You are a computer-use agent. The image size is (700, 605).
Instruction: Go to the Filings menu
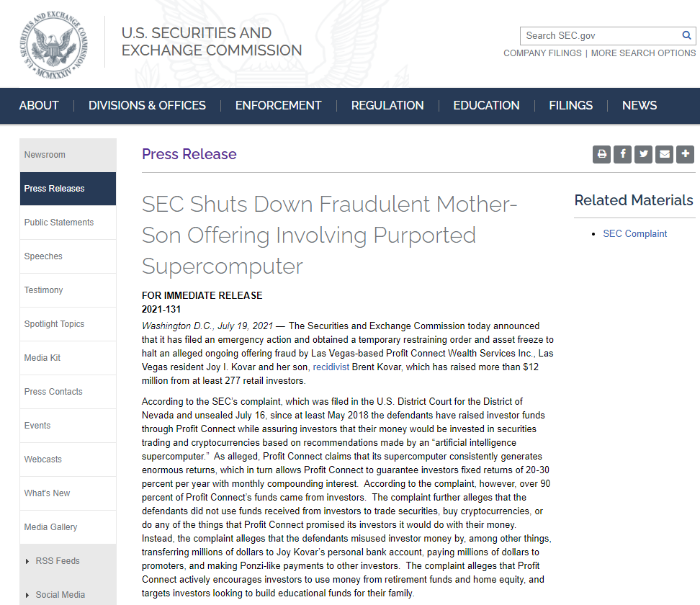pyautogui.click(x=570, y=106)
